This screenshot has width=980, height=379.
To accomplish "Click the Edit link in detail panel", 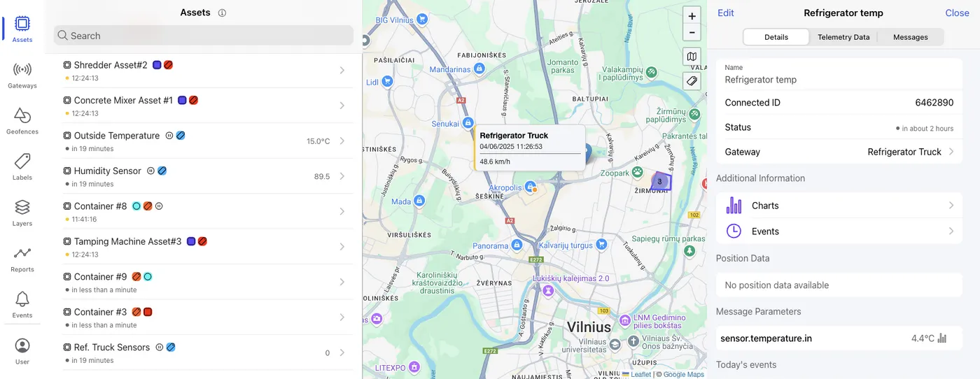I will (x=726, y=13).
